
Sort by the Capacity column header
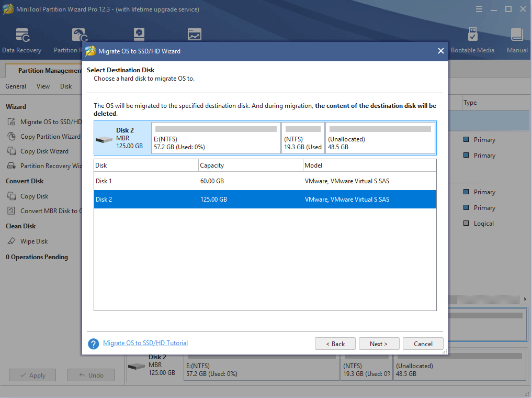(251, 165)
